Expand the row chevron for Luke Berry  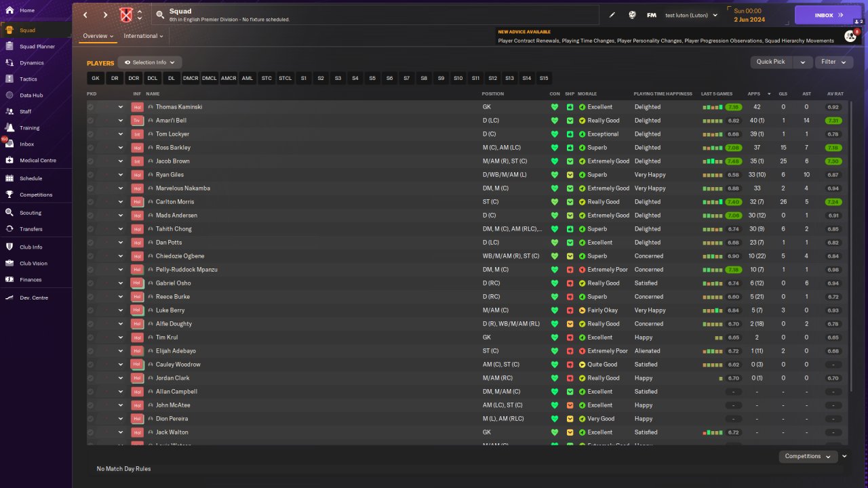point(121,310)
